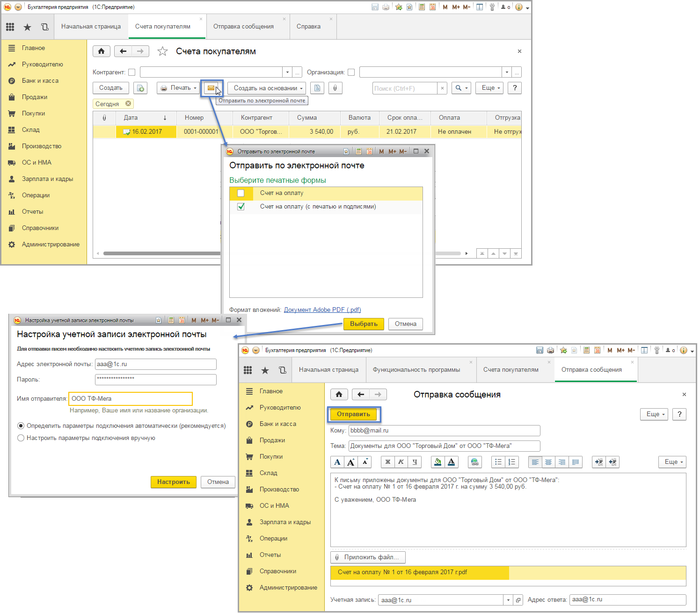Click the Отправить button
The height and width of the screenshot is (613, 700).
(x=354, y=414)
